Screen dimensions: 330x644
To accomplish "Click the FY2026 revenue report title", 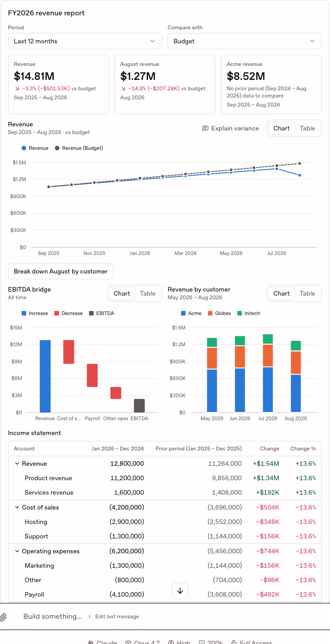I will (46, 13).
